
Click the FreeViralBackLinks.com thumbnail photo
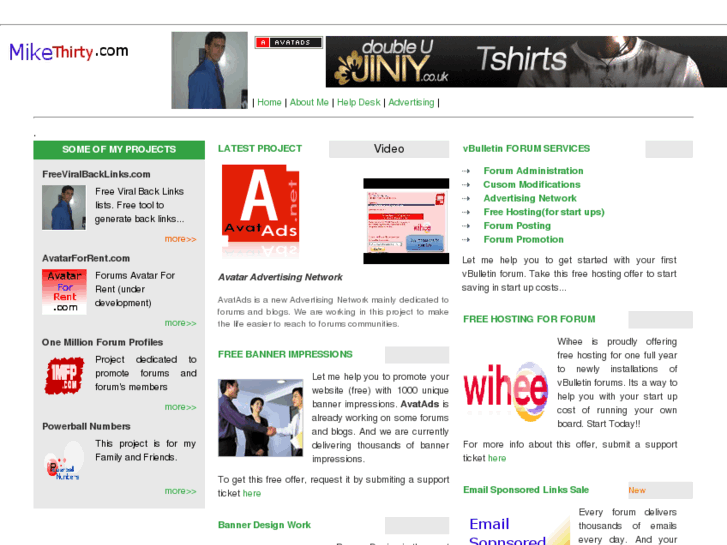[x=64, y=207]
